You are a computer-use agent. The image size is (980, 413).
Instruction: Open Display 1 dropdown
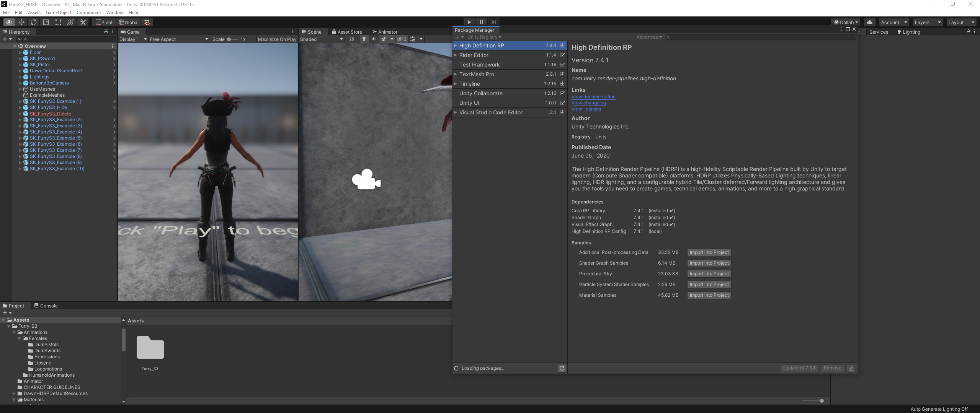tap(133, 39)
